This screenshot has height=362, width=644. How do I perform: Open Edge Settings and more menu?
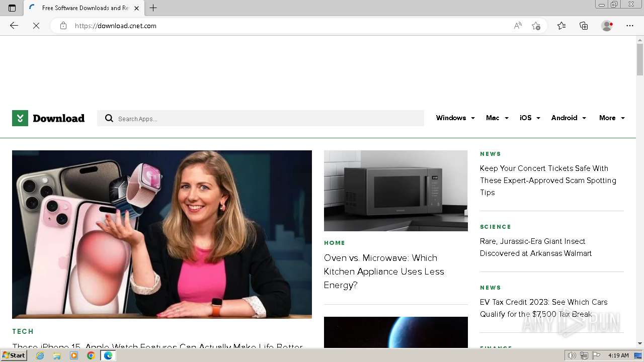(x=630, y=26)
